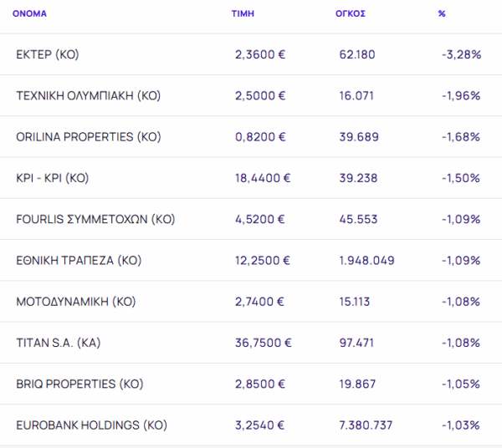Image resolution: width=502 pixels, height=448 pixels.
Task: Open ΤΕΧΝΙΚΗ ΟΛΥΜΠΙΑΚΗ (ΚΟ) stock
Action: [89, 95]
